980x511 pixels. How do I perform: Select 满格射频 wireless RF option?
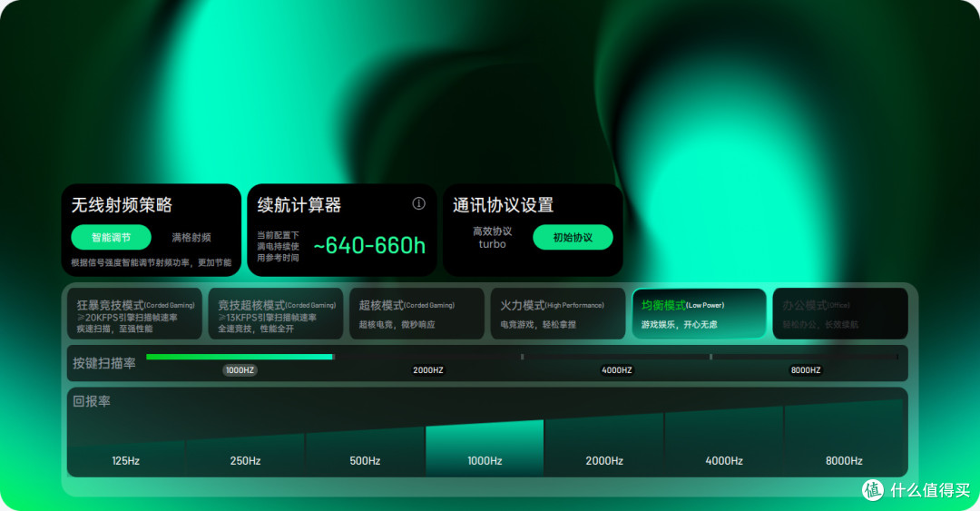[x=191, y=237]
